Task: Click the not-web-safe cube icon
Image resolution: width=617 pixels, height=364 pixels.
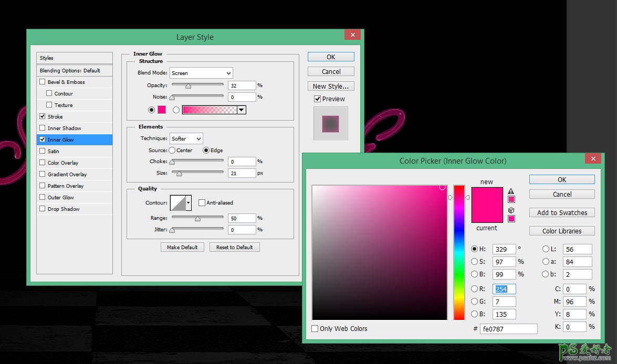Action: (511, 210)
